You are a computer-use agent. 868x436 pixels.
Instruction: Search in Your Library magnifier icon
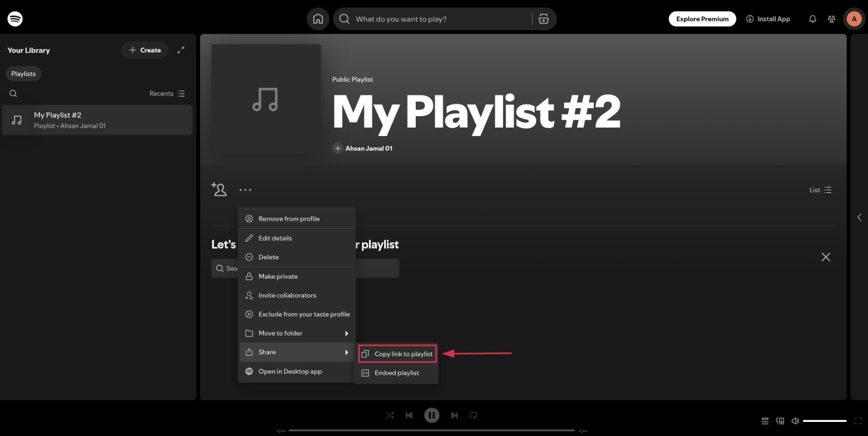coord(14,93)
